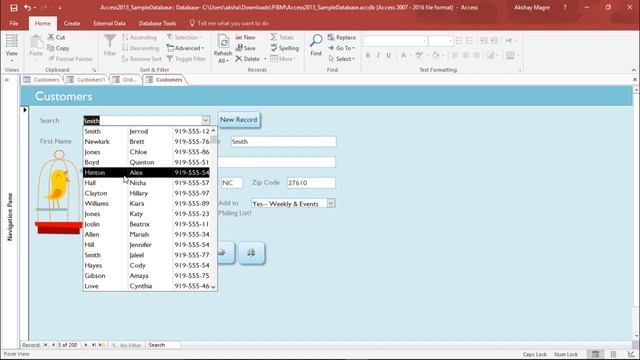Select Clayton Hillary in the list
640x360 pixels.
pyautogui.click(x=147, y=193)
